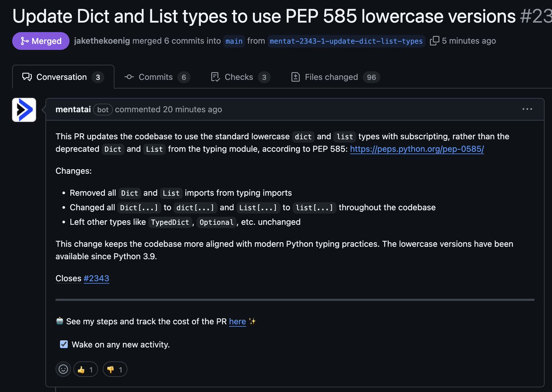Toggle the thumbs down reaction

tap(115, 369)
